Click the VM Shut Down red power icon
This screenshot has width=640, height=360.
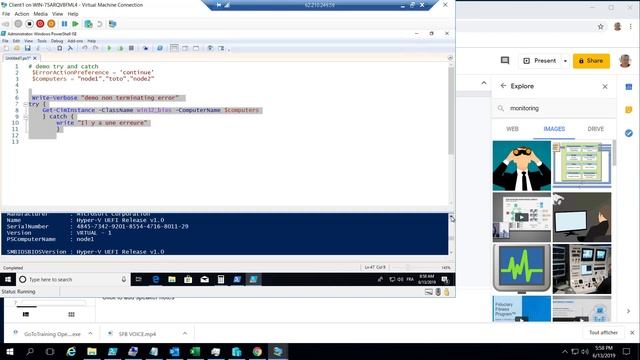(x=40, y=24)
